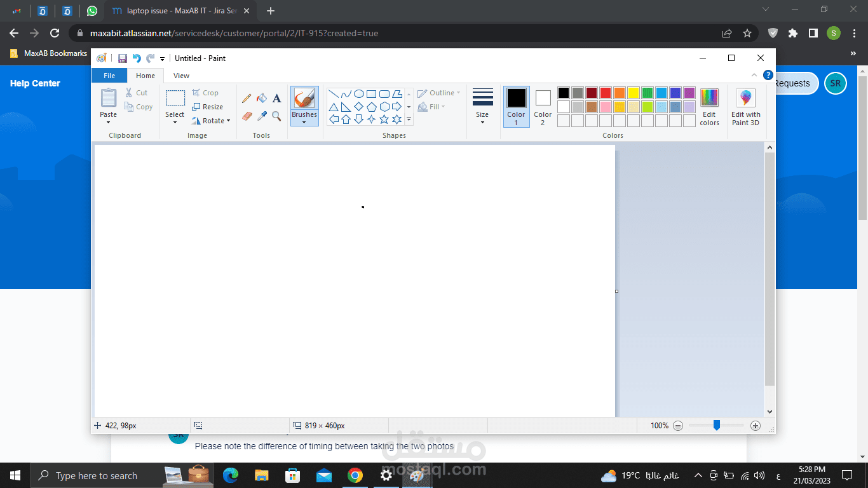Click the Undo arrow in Paint
The image size is (868, 488).
point(137,58)
